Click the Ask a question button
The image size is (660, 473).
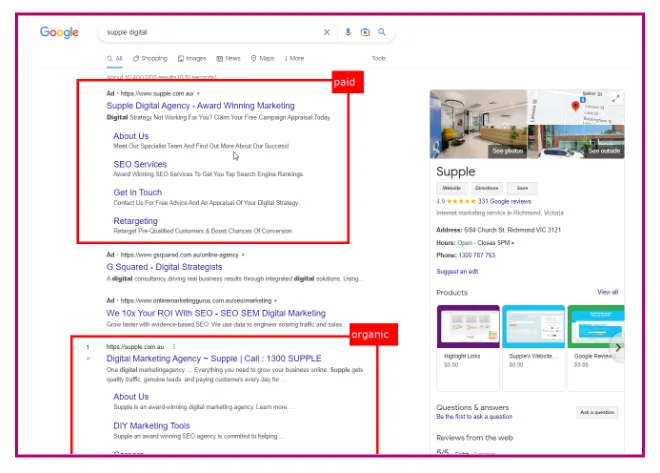[597, 412]
